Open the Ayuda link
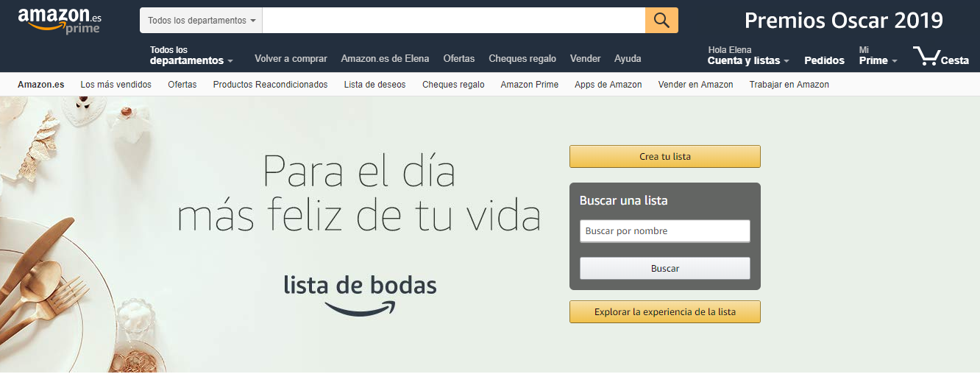 click(628, 58)
